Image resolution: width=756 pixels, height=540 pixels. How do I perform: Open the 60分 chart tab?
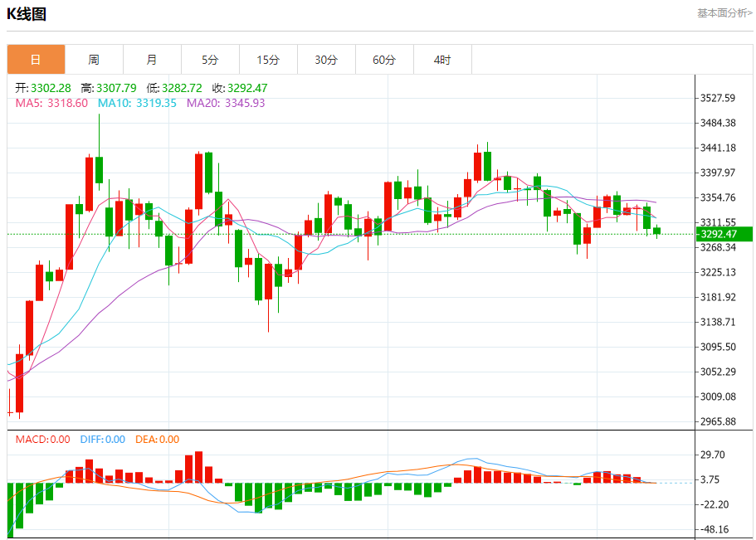pos(384,60)
